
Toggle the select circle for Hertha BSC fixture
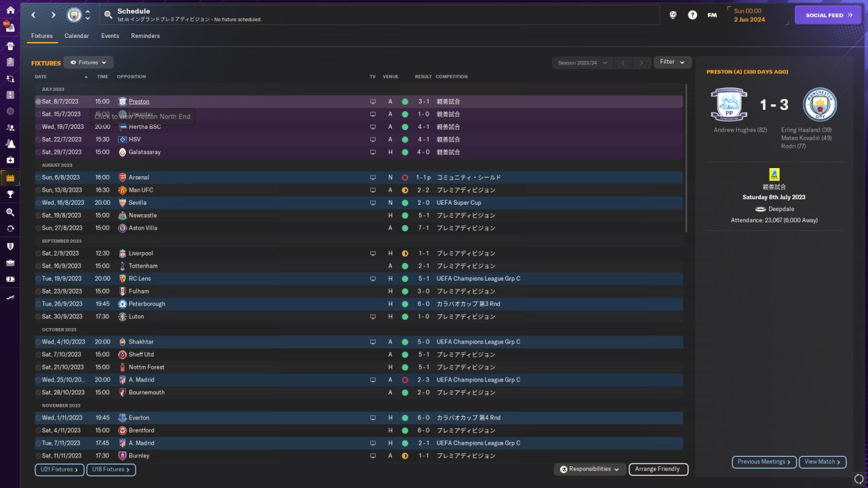[x=38, y=127]
